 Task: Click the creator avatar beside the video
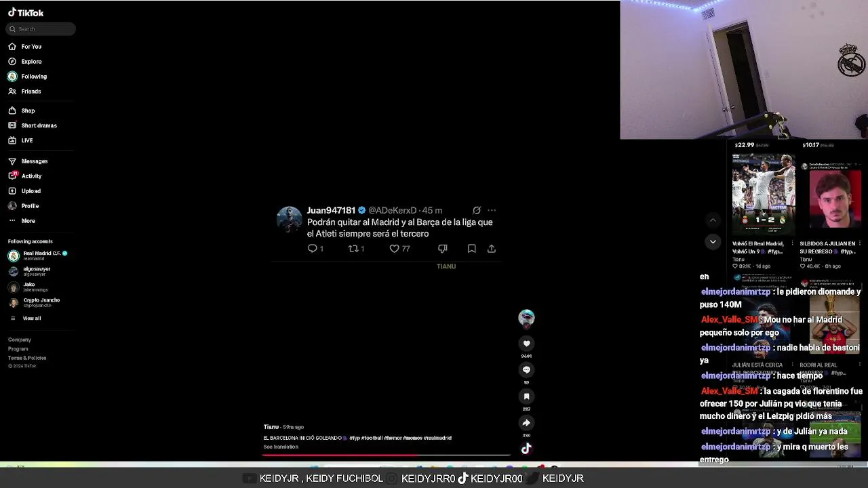526,318
